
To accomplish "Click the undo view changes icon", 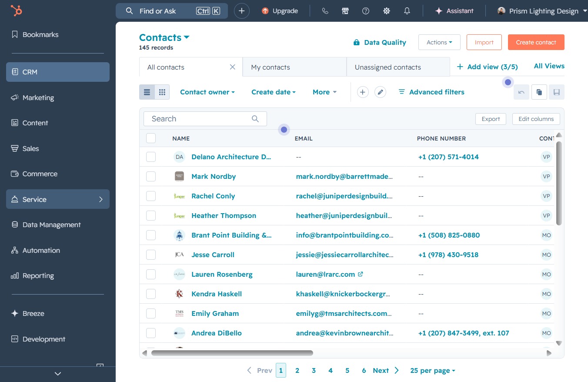I will [x=521, y=92].
